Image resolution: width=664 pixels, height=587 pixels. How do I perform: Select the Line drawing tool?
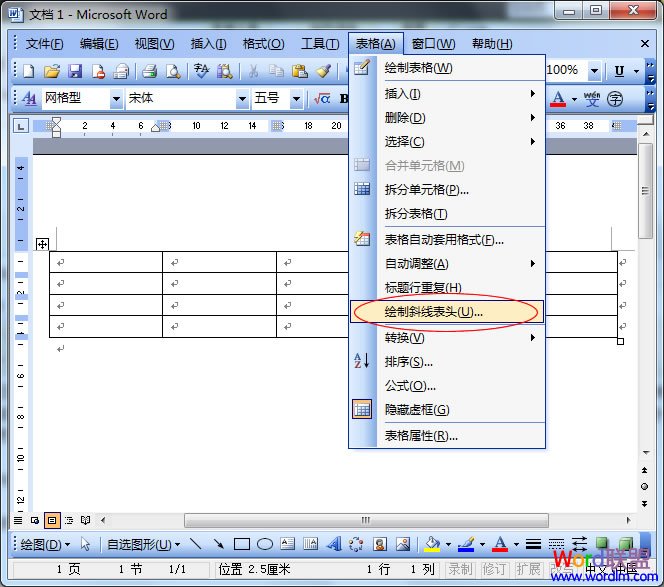pyautogui.click(x=196, y=543)
